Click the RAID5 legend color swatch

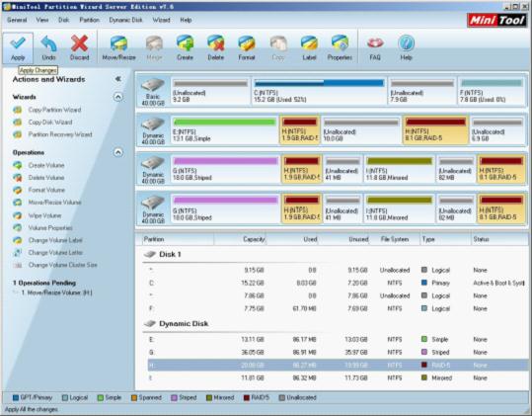click(x=247, y=397)
